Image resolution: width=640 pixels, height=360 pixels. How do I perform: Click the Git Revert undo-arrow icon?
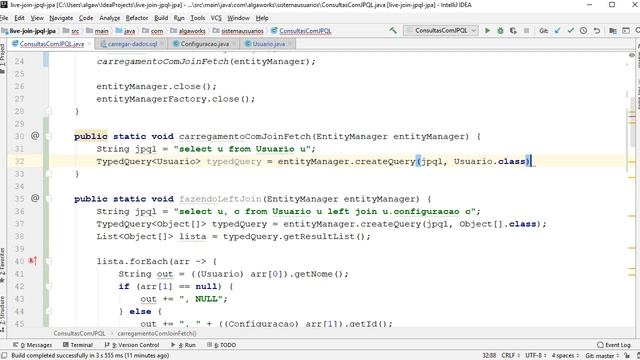pyautogui.click(x=596, y=31)
